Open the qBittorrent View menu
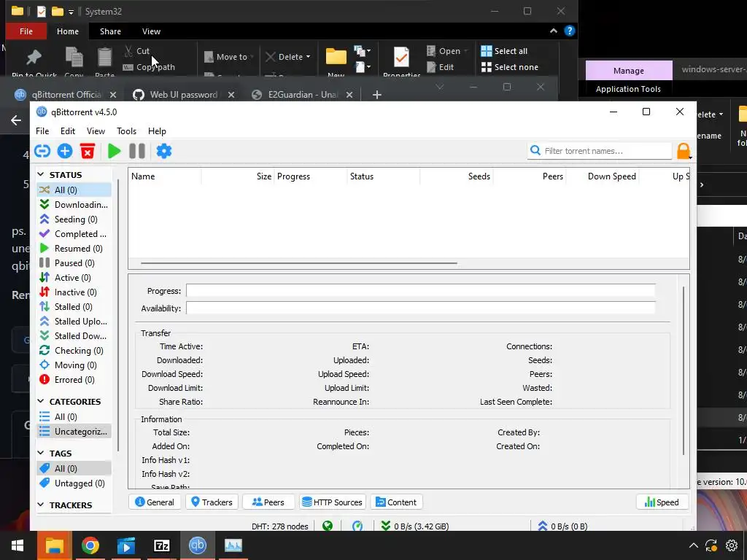This screenshot has width=747, height=560. 96,131
